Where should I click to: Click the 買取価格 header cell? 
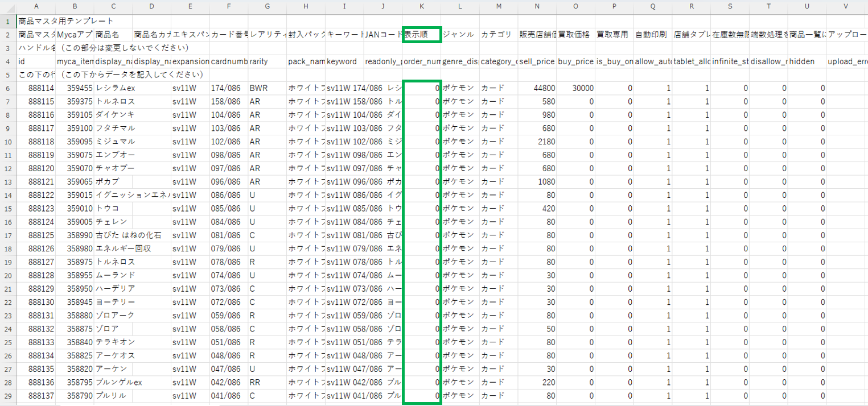pyautogui.click(x=575, y=35)
